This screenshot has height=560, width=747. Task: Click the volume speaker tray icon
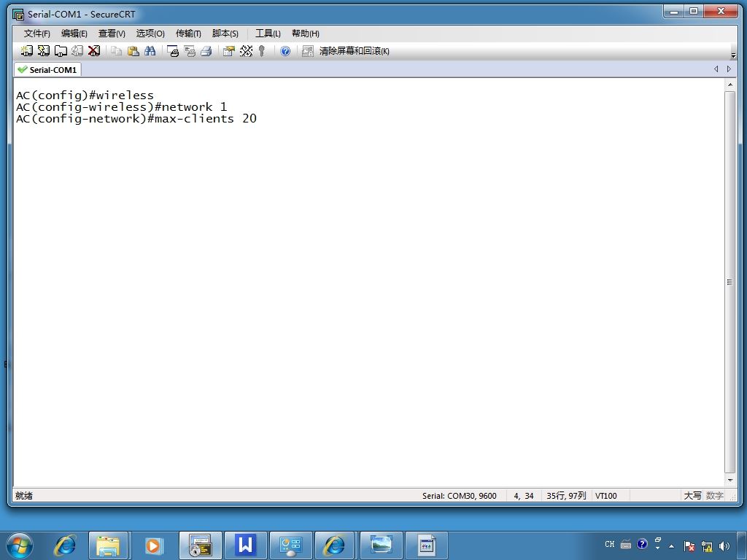point(724,546)
